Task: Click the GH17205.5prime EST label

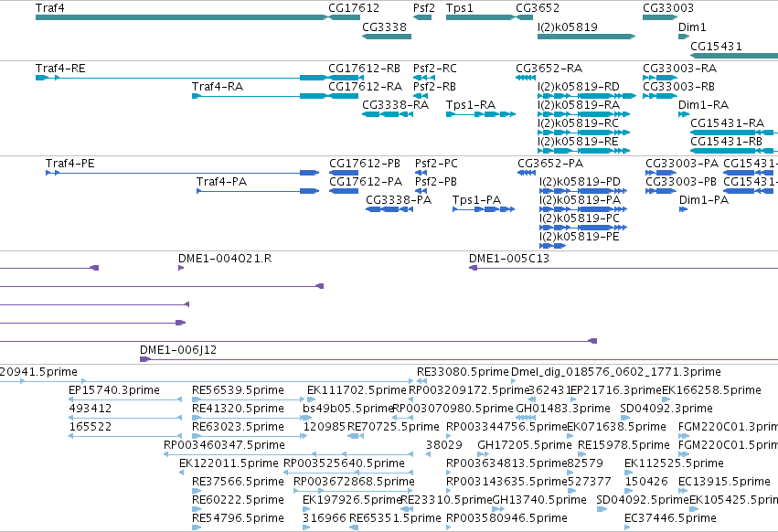Action: click(x=525, y=444)
